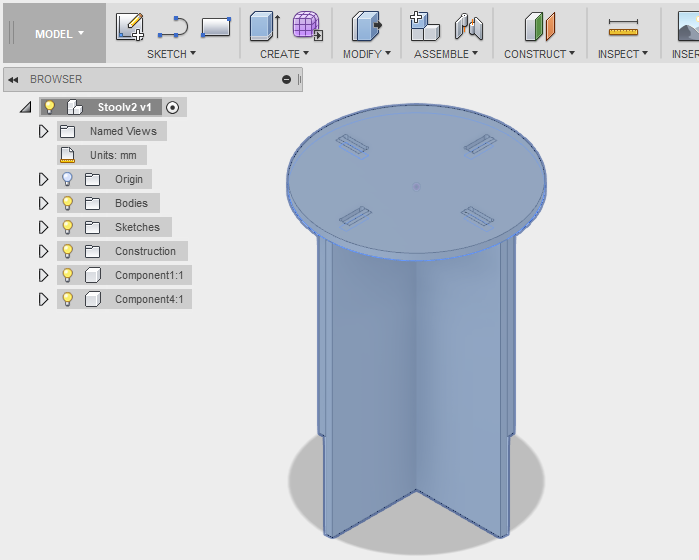699x560 pixels.
Task: Click the Create Sketch icon
Action: pos(130,27)
